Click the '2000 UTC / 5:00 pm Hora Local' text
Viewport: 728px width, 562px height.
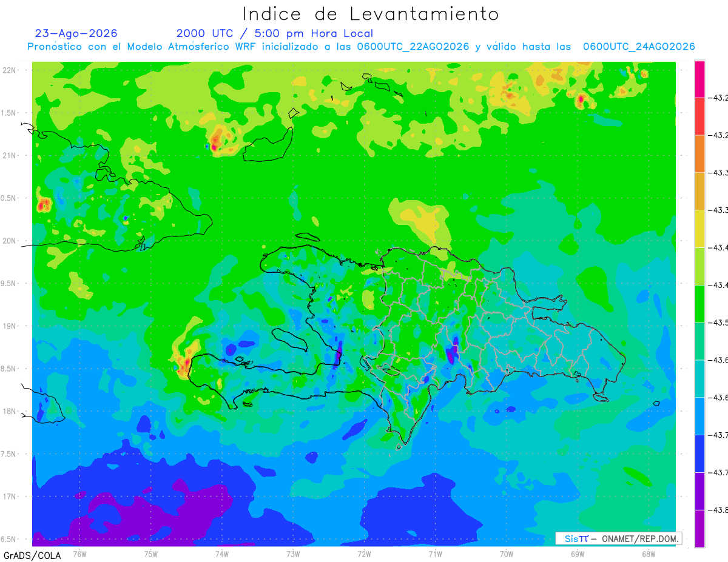pyautogui.click(x=275, y=33)
